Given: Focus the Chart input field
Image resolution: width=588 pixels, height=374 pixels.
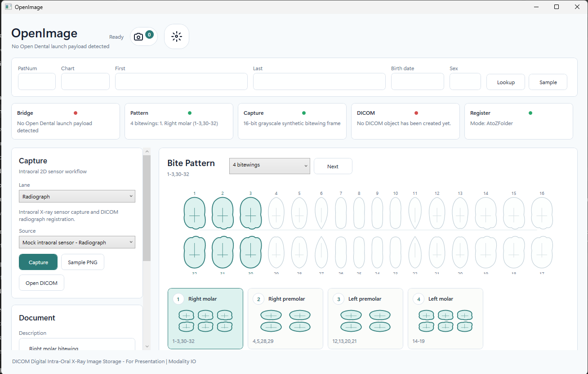Looking at the screenshot, I should coord(85,81).
